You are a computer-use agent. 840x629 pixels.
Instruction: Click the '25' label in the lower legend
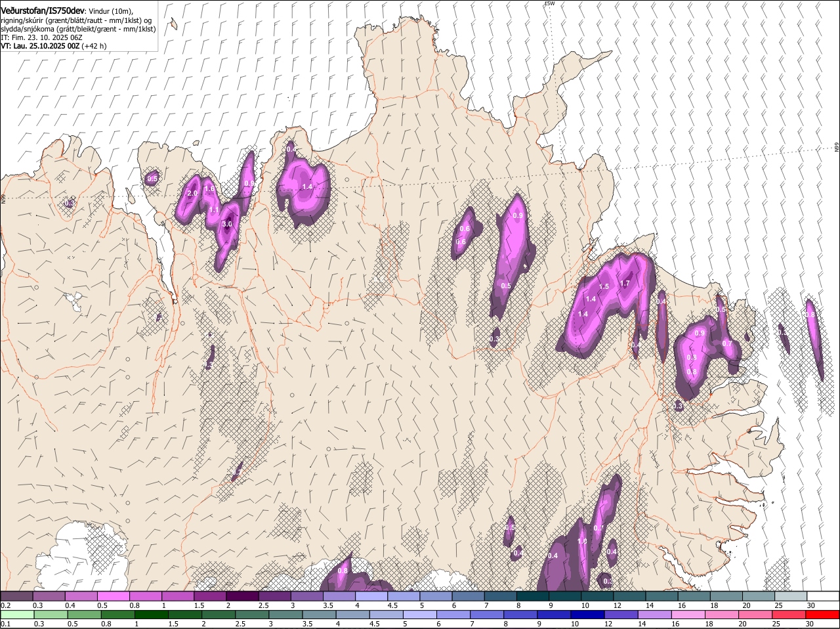point(776,624)
